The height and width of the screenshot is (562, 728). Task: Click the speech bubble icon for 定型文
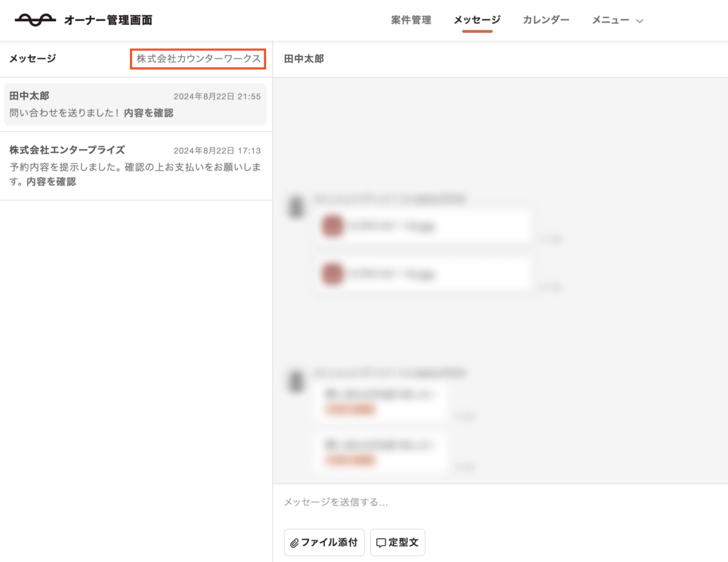click(381, 543)
